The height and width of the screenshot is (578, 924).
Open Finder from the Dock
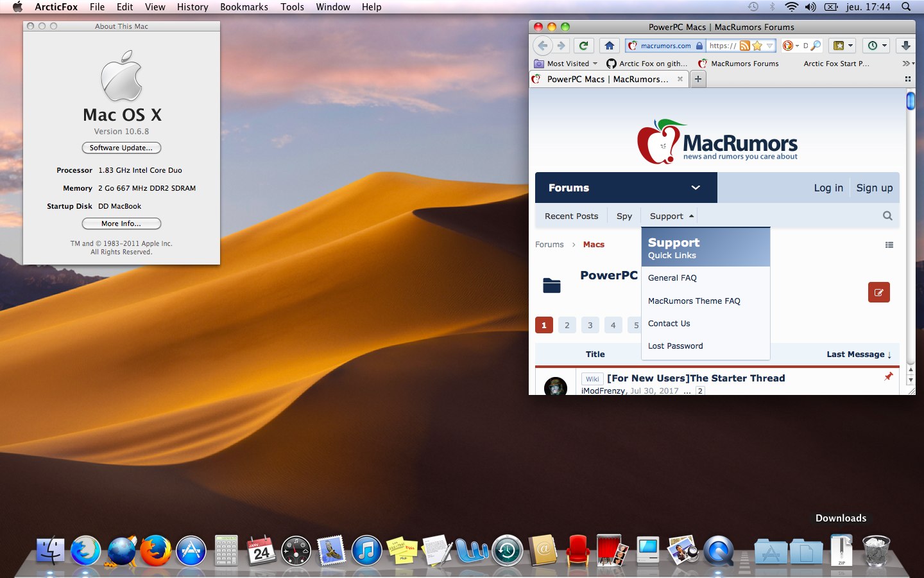click(x=50, y=551)
